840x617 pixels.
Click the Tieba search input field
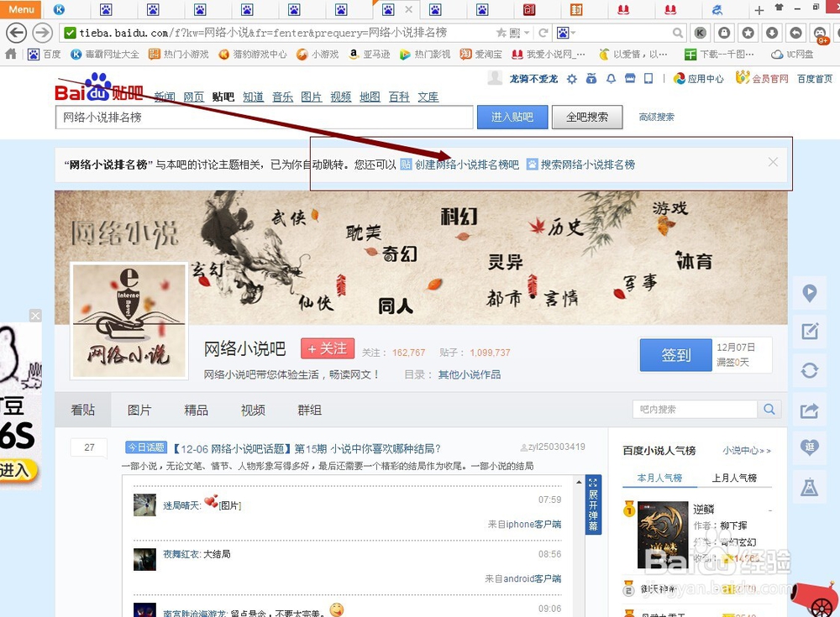click(x=264, y=117)
